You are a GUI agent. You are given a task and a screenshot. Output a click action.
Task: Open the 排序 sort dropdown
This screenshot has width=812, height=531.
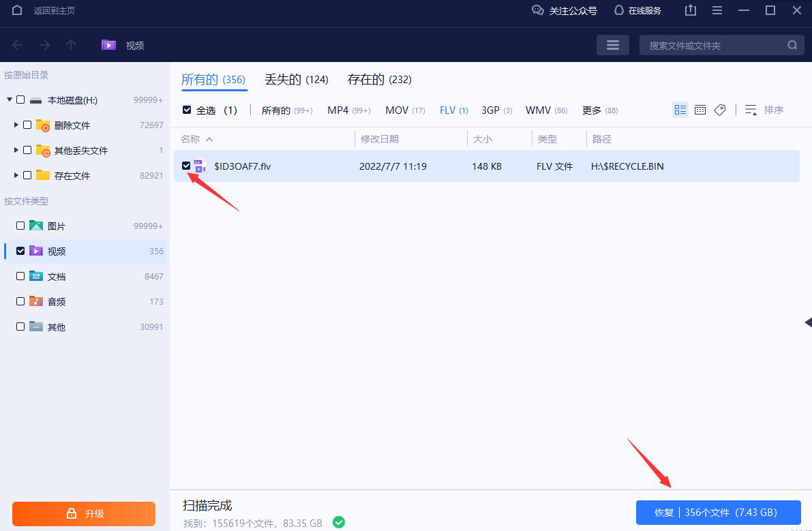pyautogui.click(x=775, y=109)
